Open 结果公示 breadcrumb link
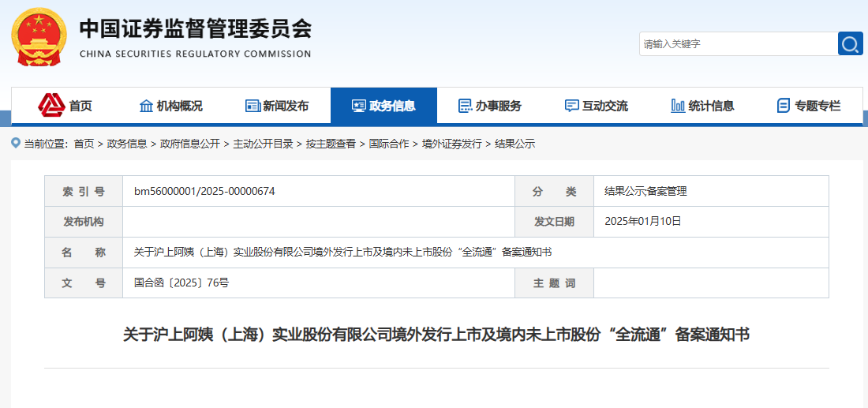The image size is (868, 408). click(514, 144)
